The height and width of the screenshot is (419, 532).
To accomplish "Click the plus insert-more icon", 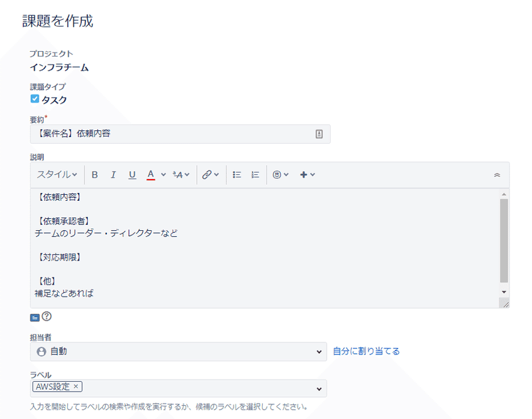I will click(304, 175).
